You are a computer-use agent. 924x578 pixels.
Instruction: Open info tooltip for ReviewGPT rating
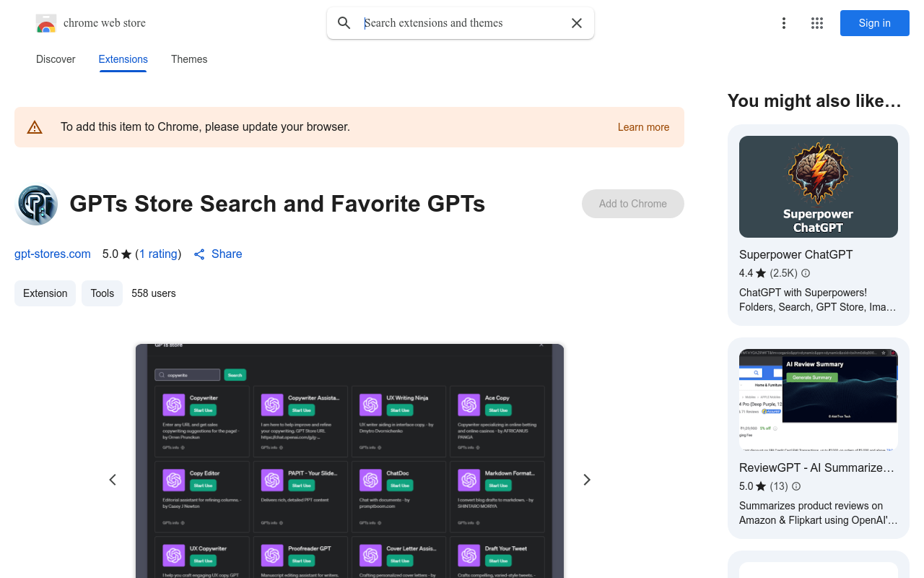pos(796,486)
